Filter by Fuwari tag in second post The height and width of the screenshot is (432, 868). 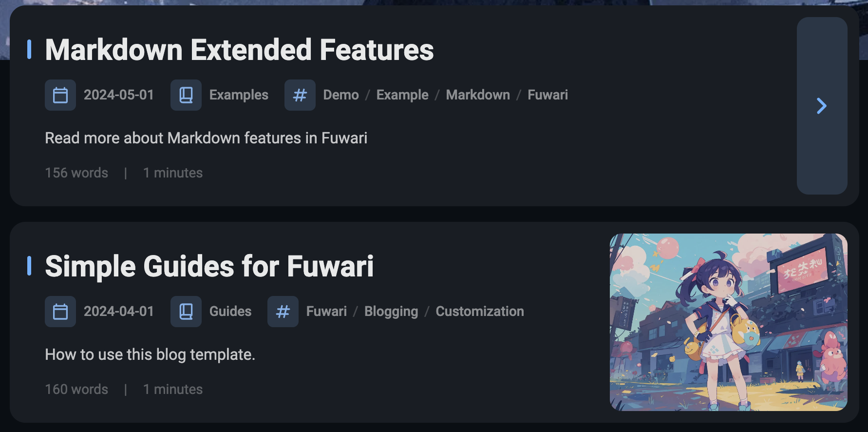click(x=326, y=312)
